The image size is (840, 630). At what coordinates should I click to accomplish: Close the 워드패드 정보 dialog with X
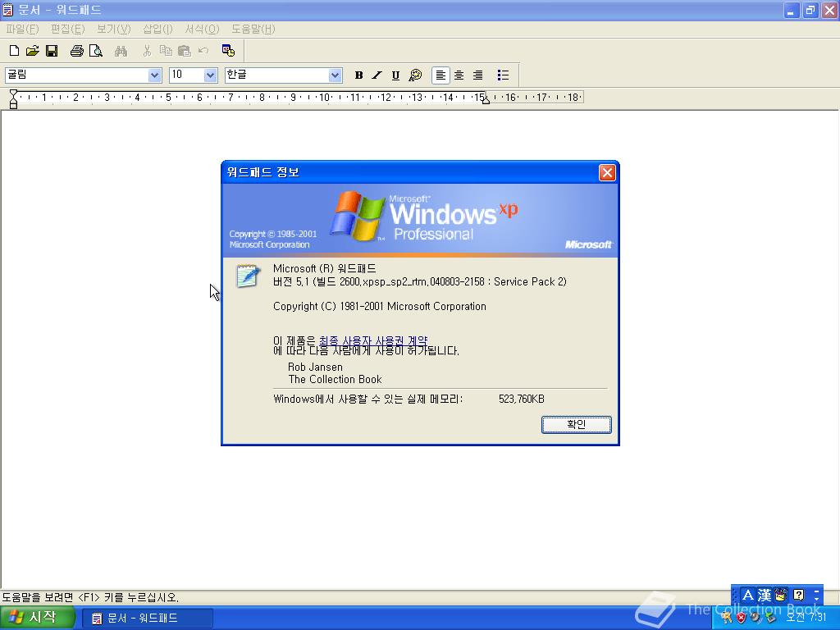[607, 172]
